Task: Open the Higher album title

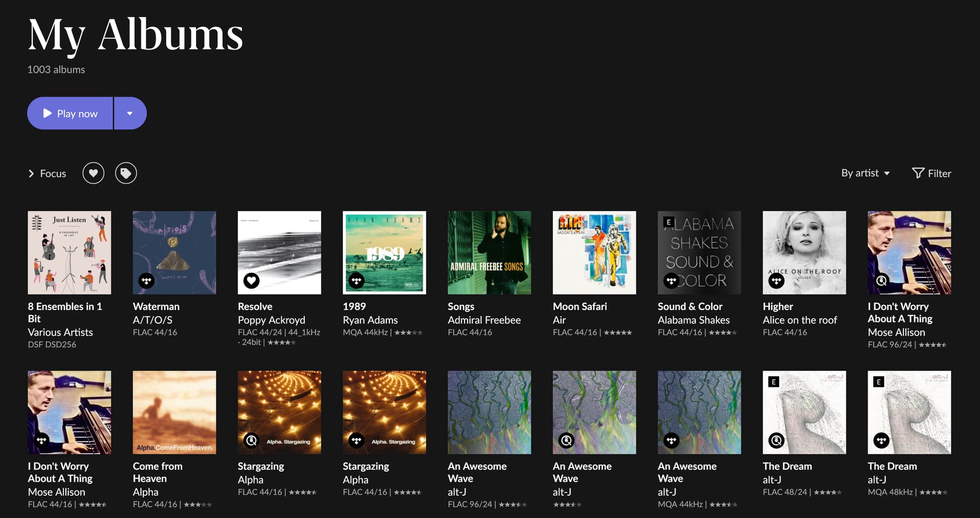Action: [x=778, y=307]
